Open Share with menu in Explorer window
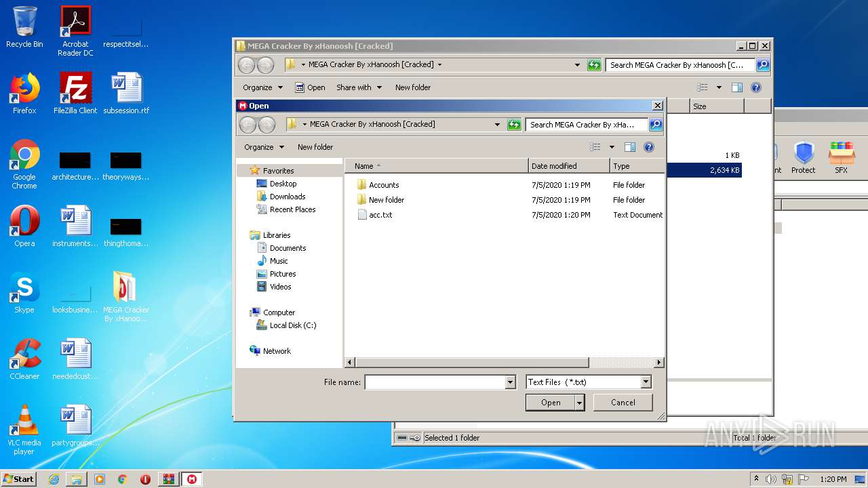This screenshot has height=488, width=868. 359,87
